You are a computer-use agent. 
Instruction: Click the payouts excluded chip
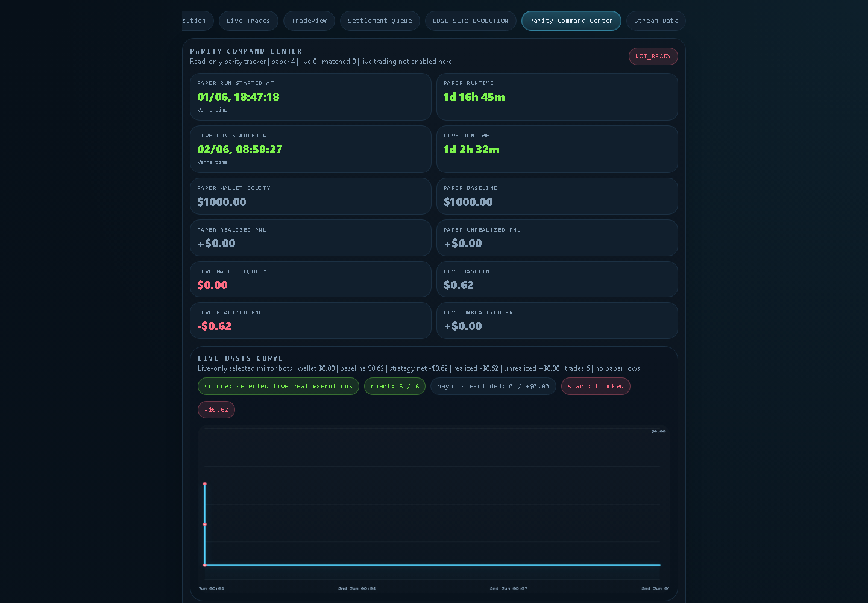(x=493, y=387)
